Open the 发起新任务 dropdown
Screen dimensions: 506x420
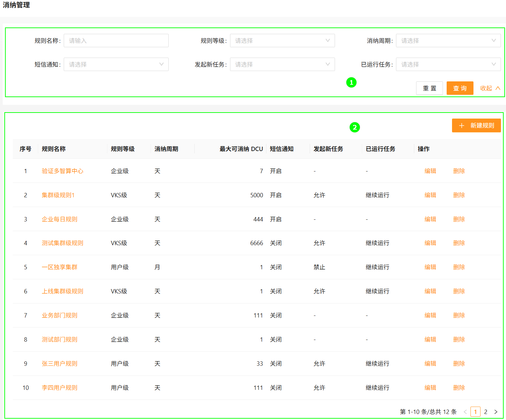(282, 64)
